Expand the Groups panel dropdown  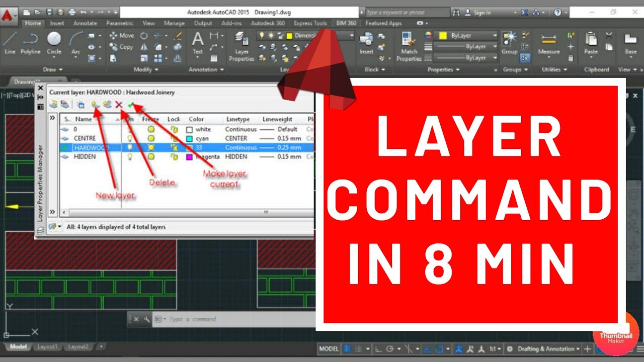coord(516,70)
